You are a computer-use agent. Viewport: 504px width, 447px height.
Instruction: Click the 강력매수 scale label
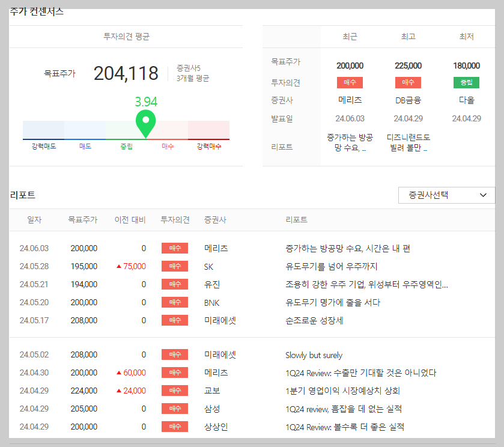pos(209,147)
